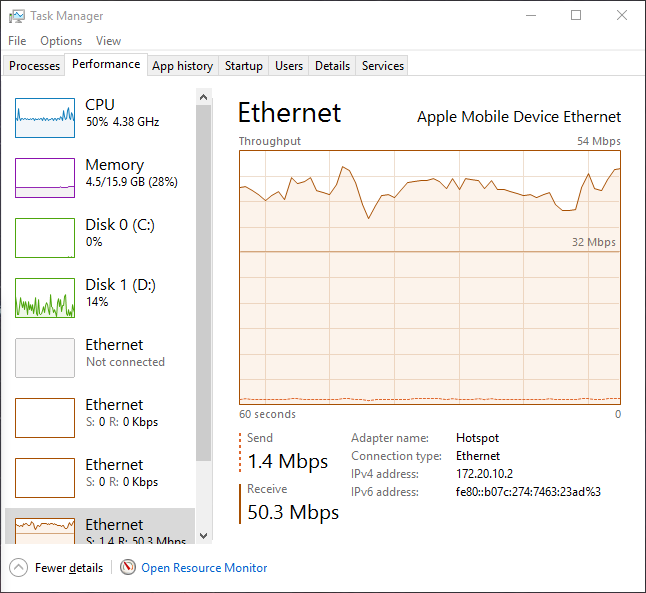Open the View menu

coord(108,41)
